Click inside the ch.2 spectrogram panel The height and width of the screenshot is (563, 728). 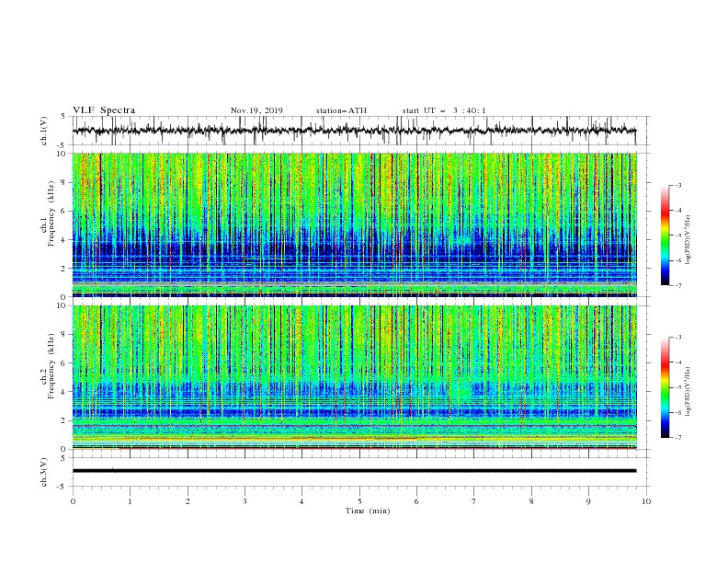click(354, 377)
